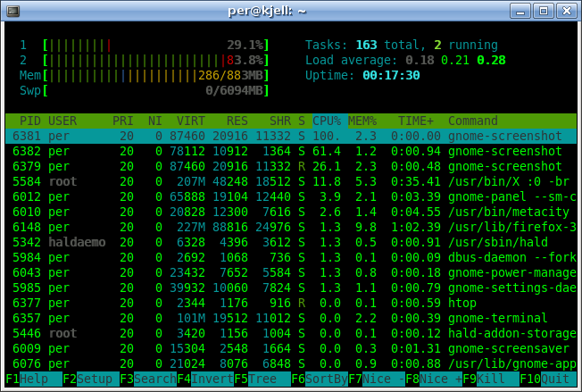Image resolution: width=582 pixels, height=392 pixels.
Task: Select process row with PID 6379
Action: click(x=291, y=166)
